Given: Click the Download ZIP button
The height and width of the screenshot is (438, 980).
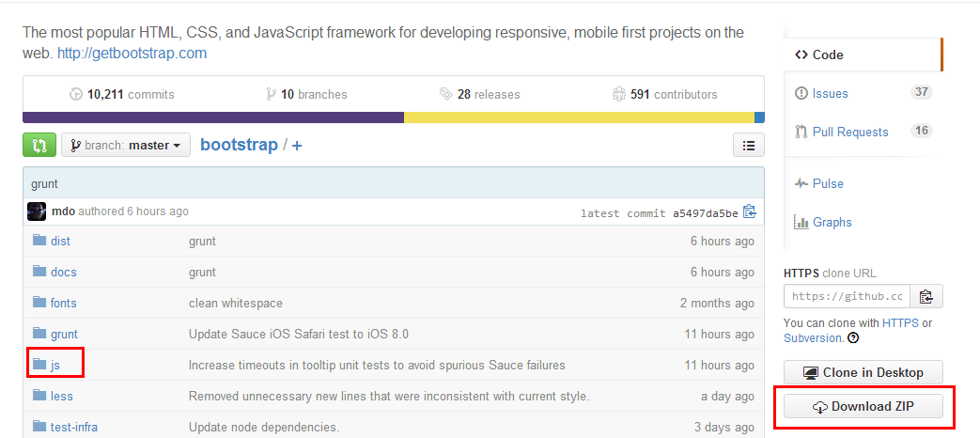Looking at the screenshot, I should (863, 407).
